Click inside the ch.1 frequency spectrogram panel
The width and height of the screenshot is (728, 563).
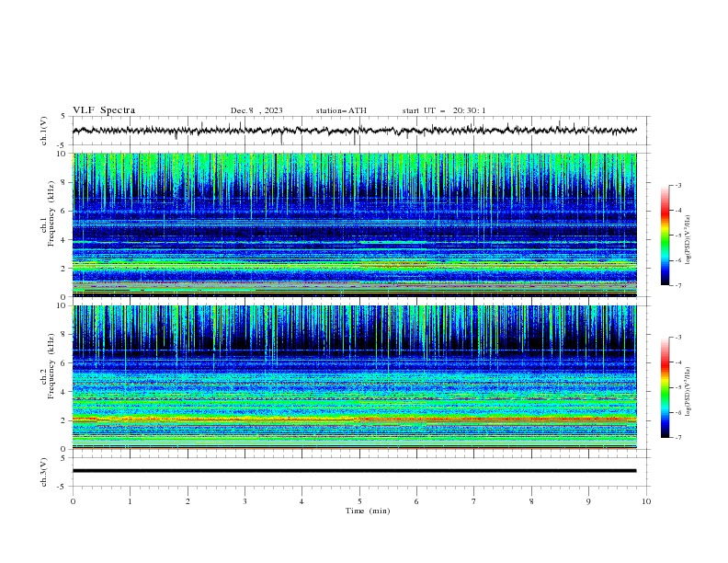[355, 224]
